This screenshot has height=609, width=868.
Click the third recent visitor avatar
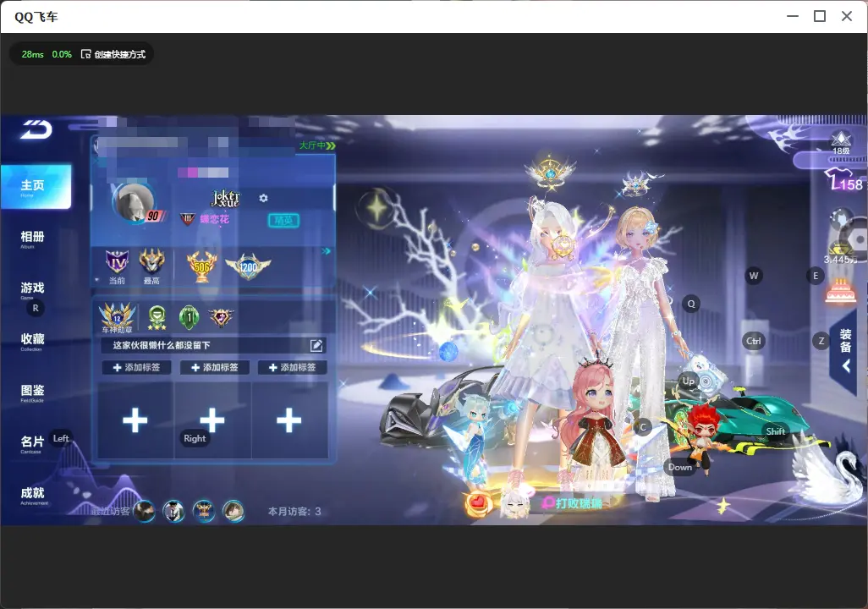[x=204, y=511]
